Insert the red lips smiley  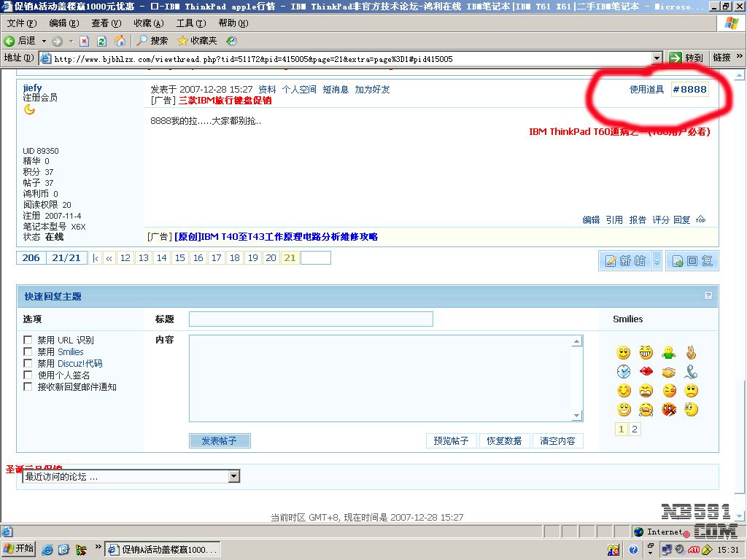click(646, 371)
